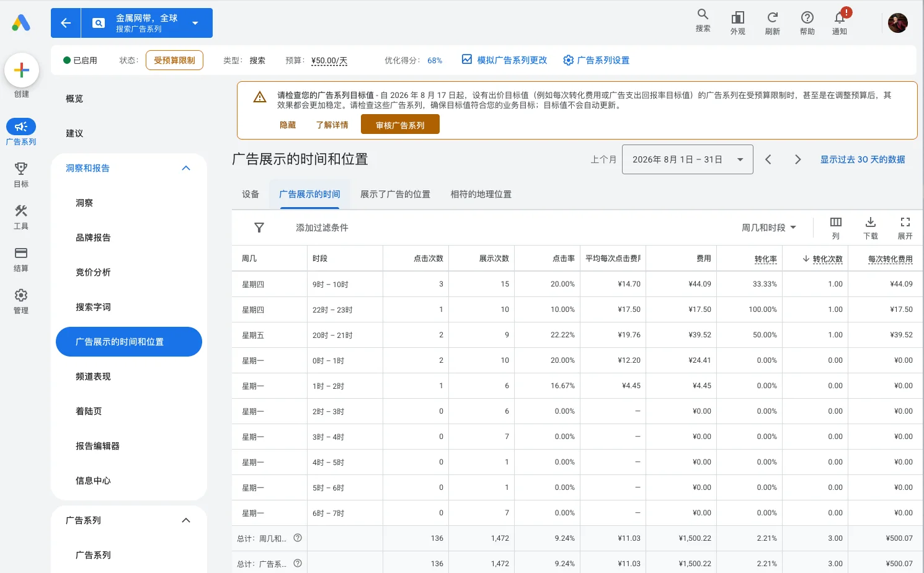Open 概览 in the side menu
Viewport: 924px width, 573px height.
[74, 99]
